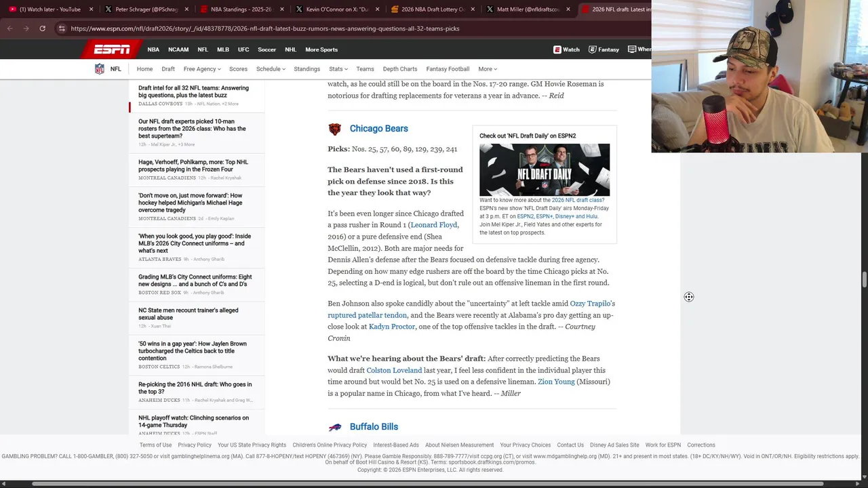Viewport: 868px width, 488px height.
Task: Go to NFL Scores nav item
Action: pyautogui.click(x=238, y=69)
